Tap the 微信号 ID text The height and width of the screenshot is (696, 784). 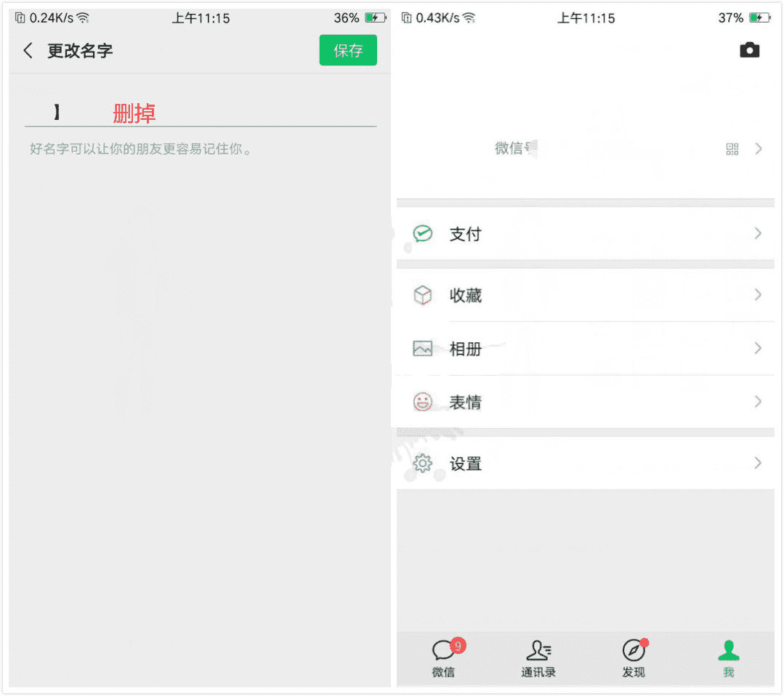[515, 148]
